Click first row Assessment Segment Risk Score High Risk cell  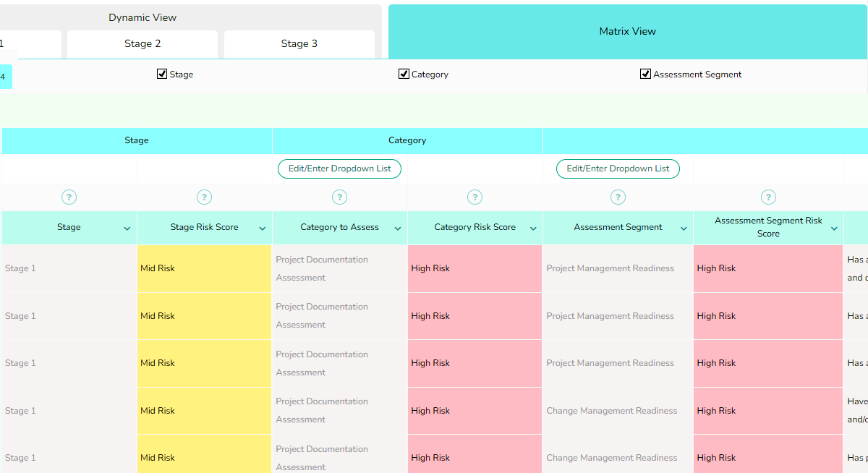pyautogui.click(x=768, y=268)
